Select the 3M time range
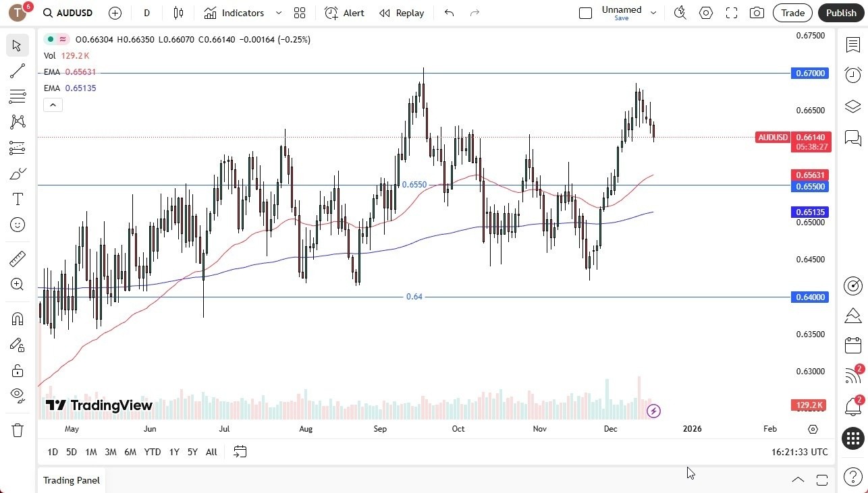 tap(111, 452)
